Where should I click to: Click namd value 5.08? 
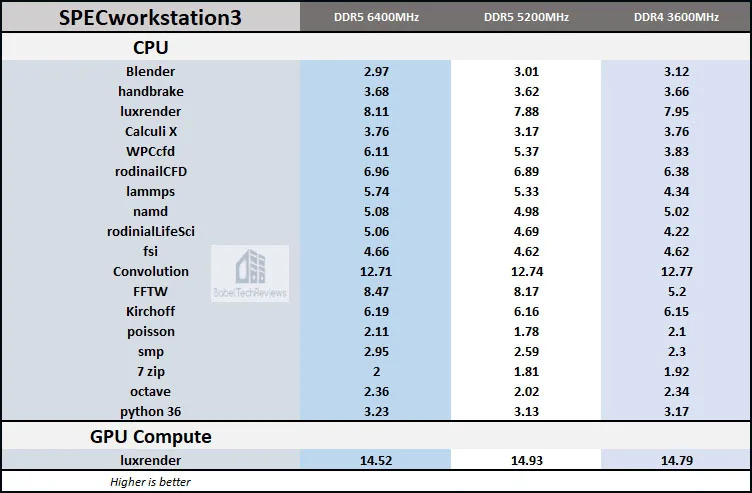(x=376, y=211)
